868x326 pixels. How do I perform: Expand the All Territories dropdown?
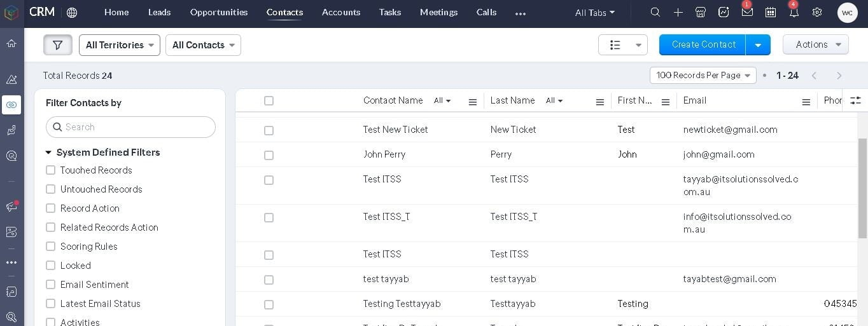[120, 45]
